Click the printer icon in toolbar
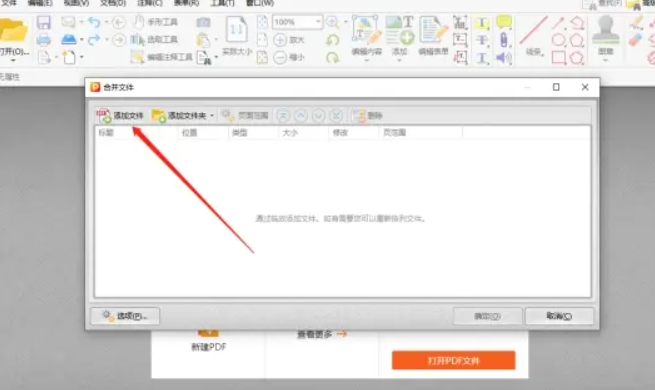The height and width of the screenshot is (390, 655). 43,40
